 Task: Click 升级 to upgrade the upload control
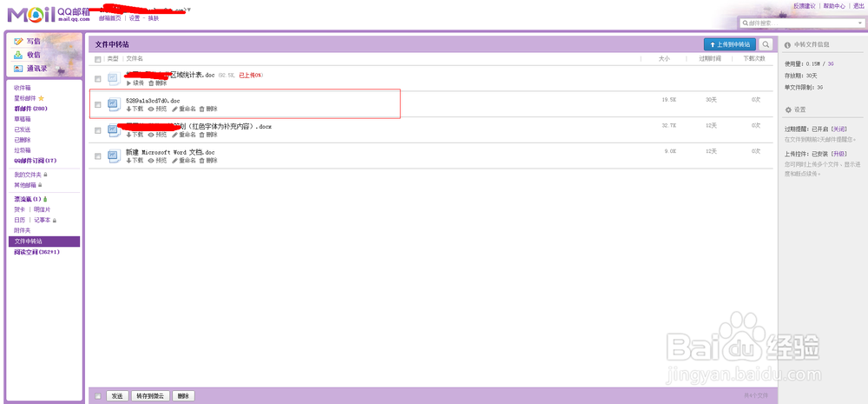click(x=839, y=155)
